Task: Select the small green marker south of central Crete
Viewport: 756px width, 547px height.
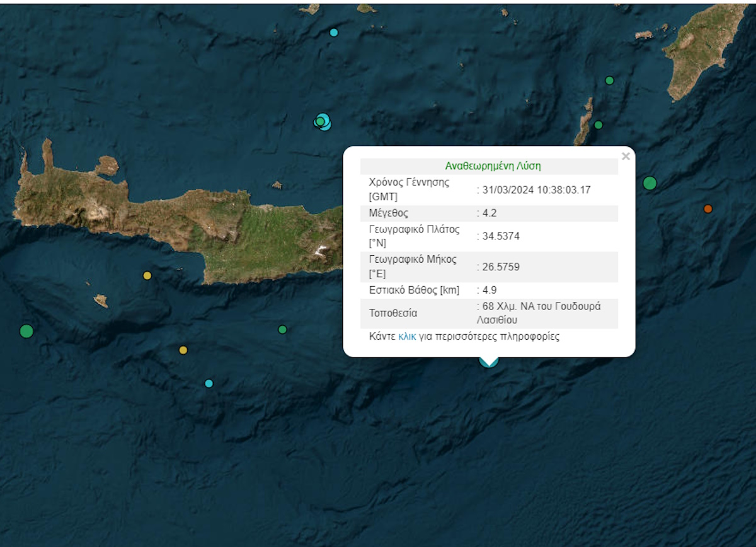Action: [282, 329]
